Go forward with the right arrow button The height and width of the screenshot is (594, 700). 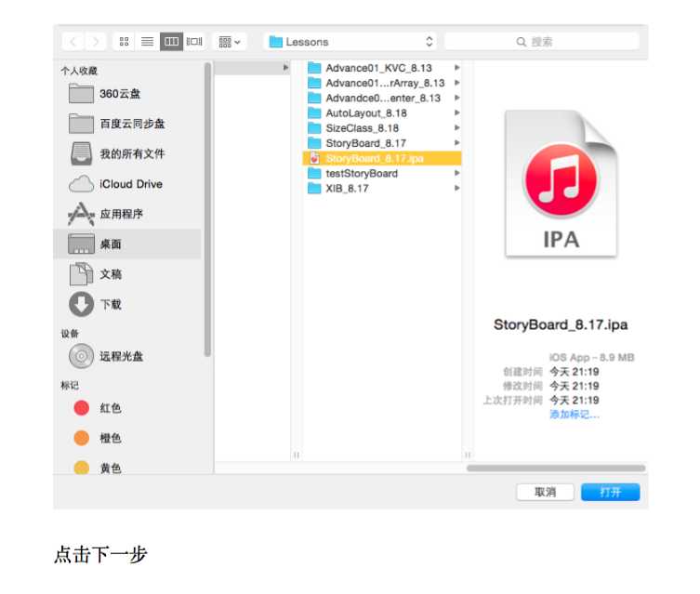(x=95, y=42)
